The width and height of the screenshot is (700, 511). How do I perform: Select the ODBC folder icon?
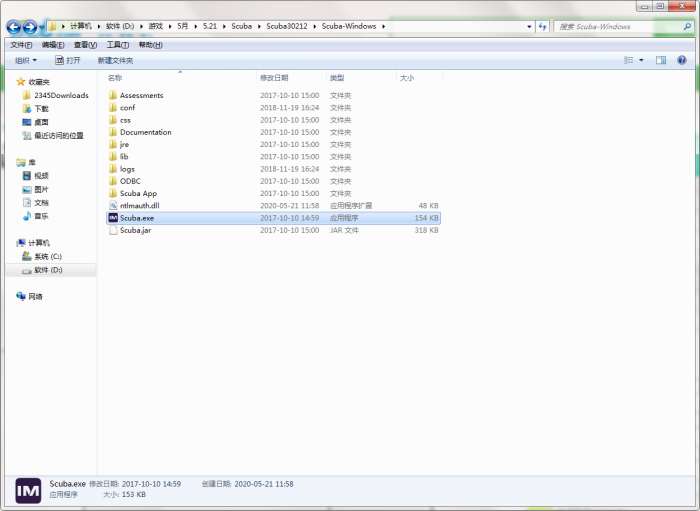pos(113,181)
